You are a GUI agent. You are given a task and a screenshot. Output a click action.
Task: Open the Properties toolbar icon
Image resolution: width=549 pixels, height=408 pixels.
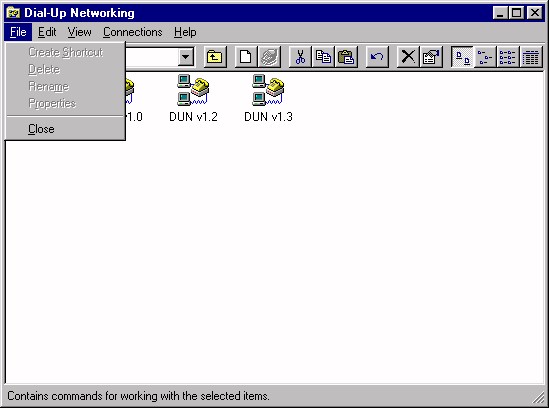click(431, 57)
